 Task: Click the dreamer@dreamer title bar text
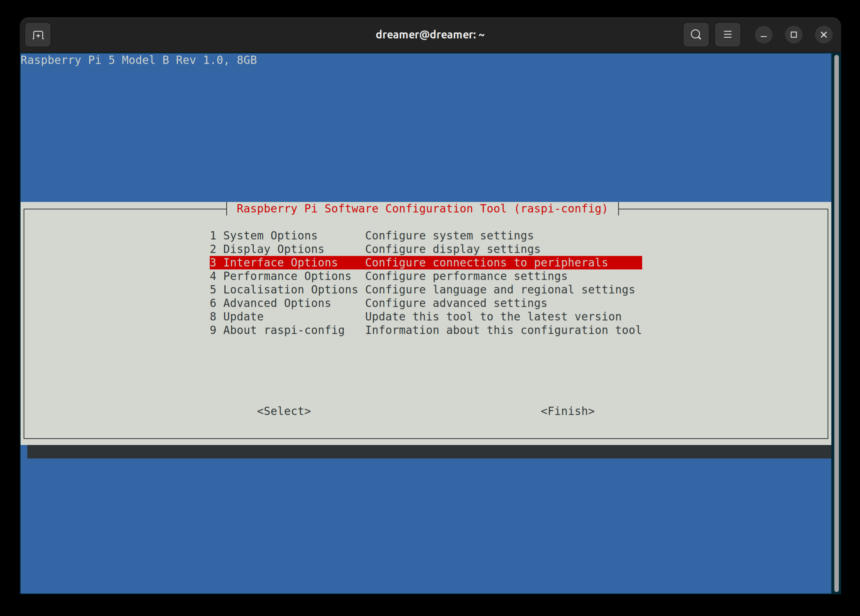click(430, 35)
